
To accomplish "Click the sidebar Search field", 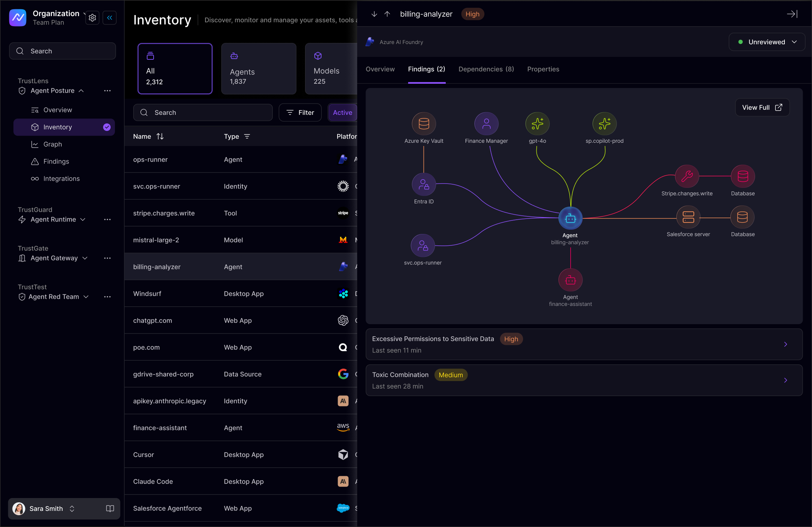I will click(x=62, y=51).
